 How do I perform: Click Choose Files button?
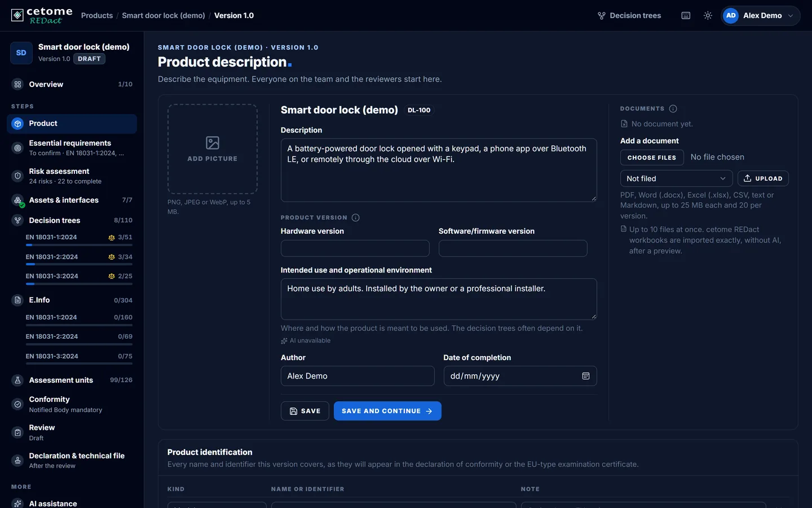point(652,157)
